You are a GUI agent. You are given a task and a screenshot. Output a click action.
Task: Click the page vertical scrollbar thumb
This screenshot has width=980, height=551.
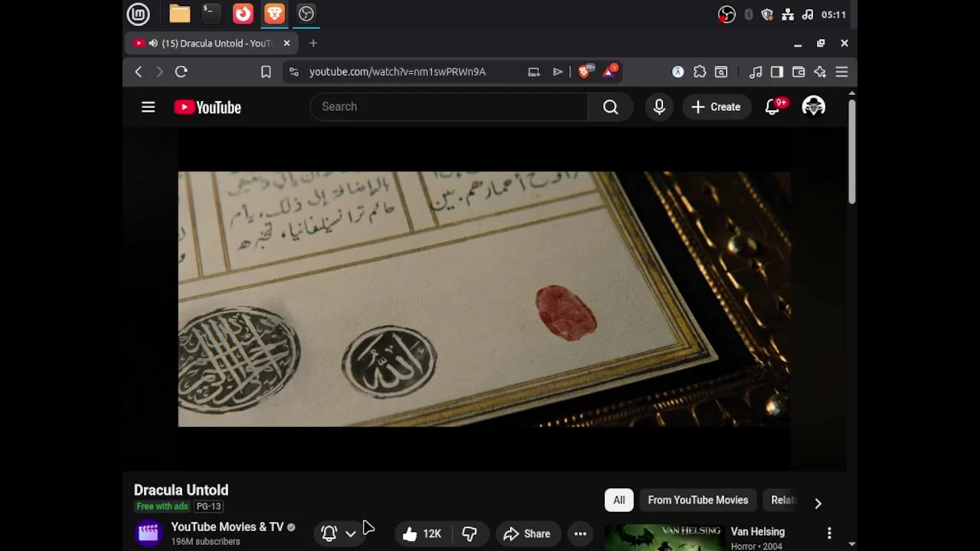click(x=851, y=151)
